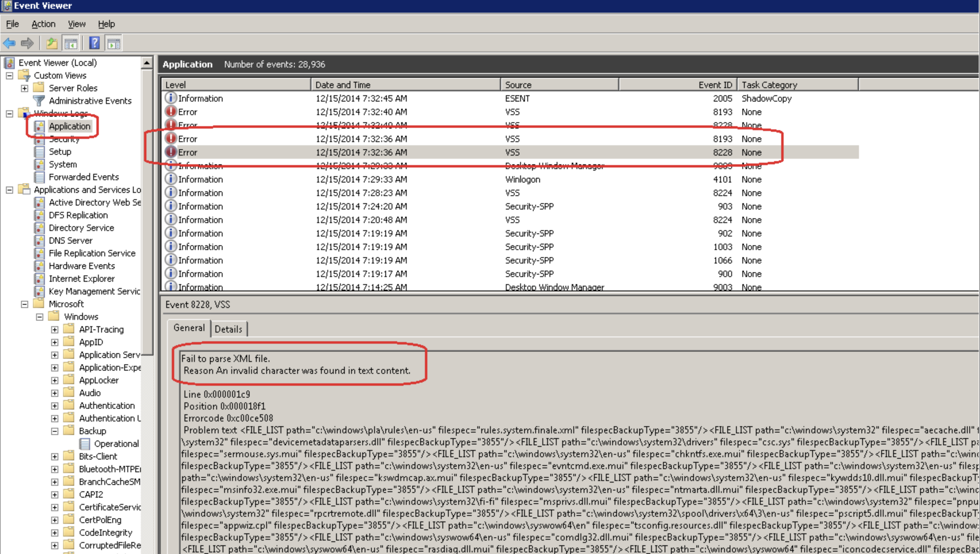Collapse the Custom Views node
Viewport: 980px width, 554px height.
[x=10, y=75]
